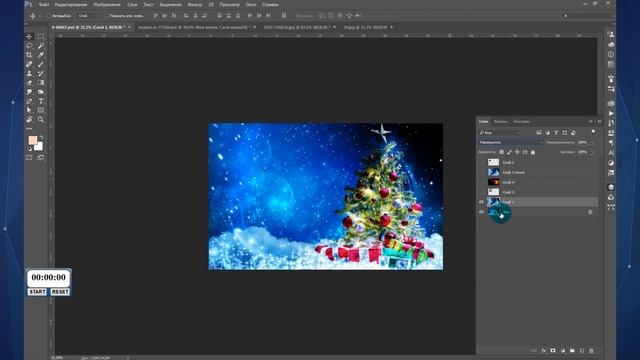Pick the foreground color swatch
This screenshot has width=640, height=360.
point(33,140)
